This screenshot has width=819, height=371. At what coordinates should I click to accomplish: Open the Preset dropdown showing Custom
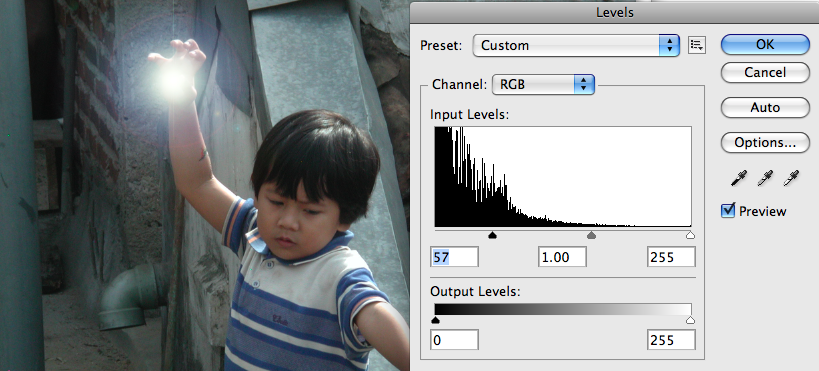click(576, 45)
